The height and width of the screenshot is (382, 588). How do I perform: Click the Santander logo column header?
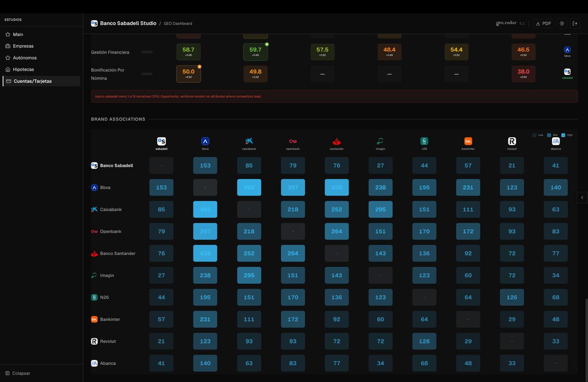(337, 141)
